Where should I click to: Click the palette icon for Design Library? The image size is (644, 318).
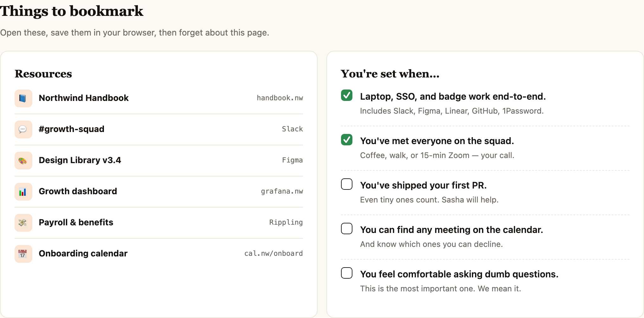point(23,160)
